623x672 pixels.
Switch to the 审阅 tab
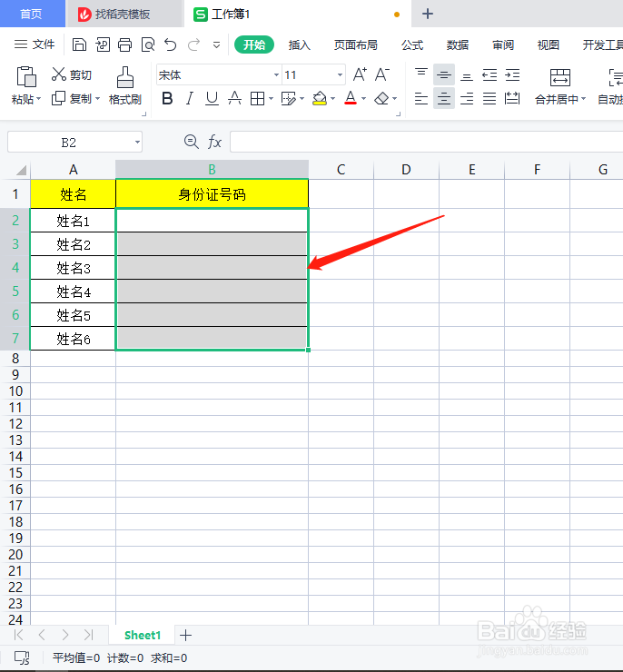(x=503, y=45)
